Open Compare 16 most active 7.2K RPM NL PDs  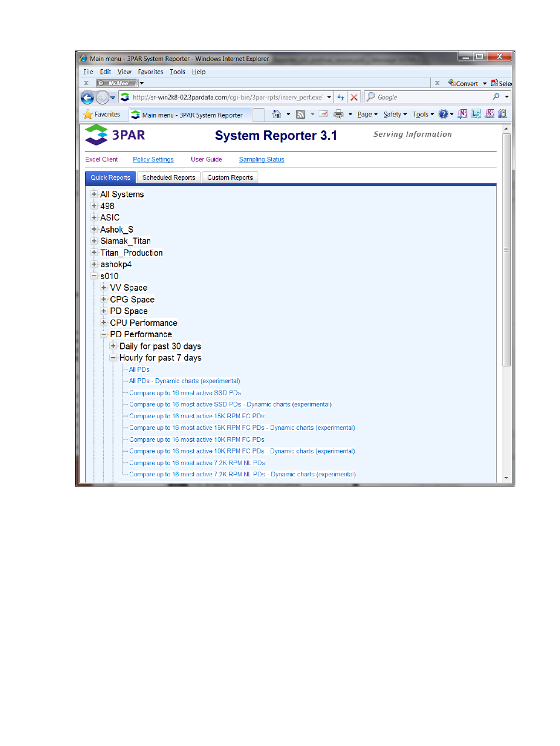(197, 463)
